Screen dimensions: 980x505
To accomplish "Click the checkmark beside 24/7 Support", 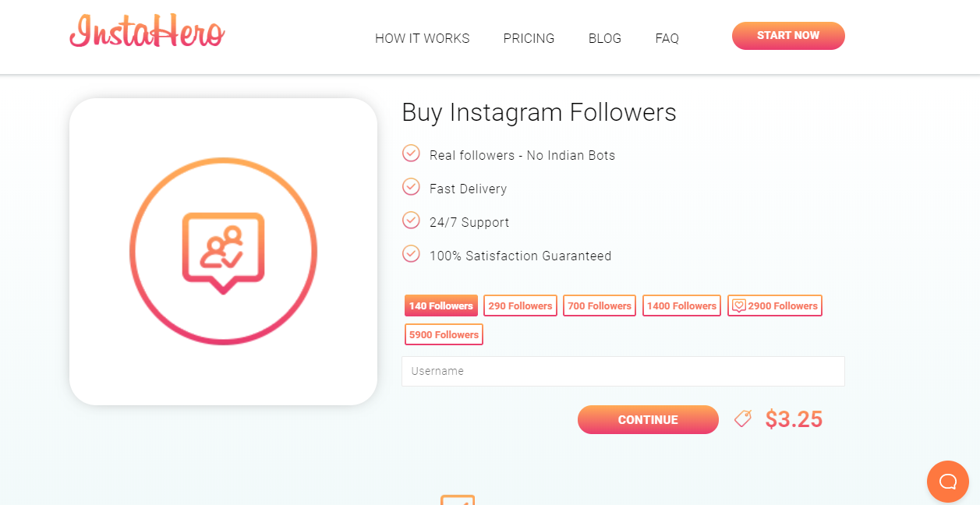I will tap(411, 221).
